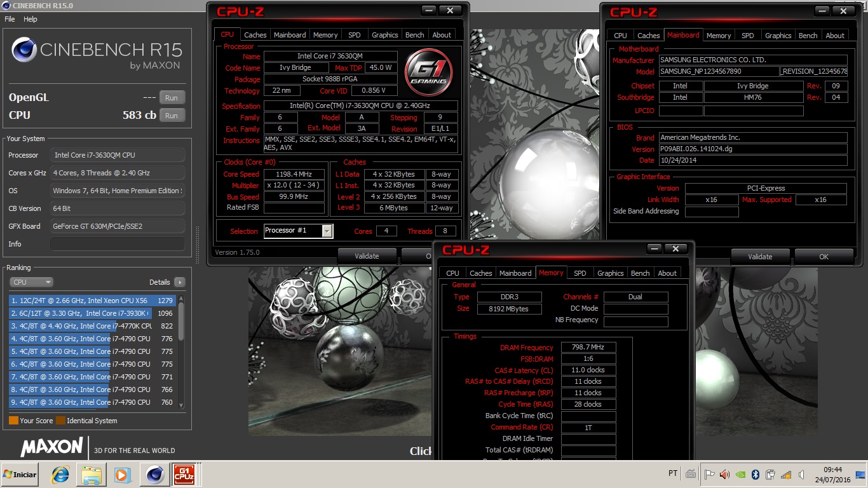
Task: Click the Core Speed value 1198.4 MHz
Action: (295, 174)
